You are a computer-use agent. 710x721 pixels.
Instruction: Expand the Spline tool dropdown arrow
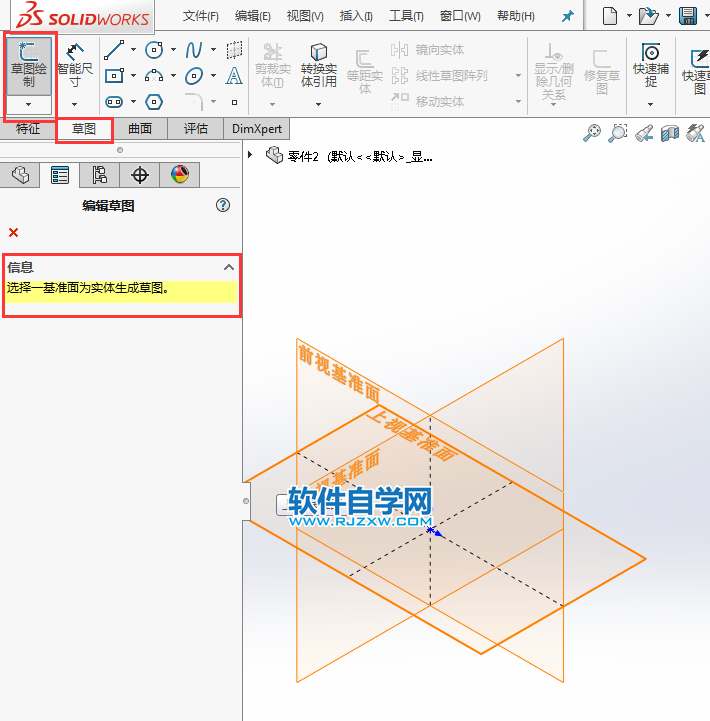(213, 50)
